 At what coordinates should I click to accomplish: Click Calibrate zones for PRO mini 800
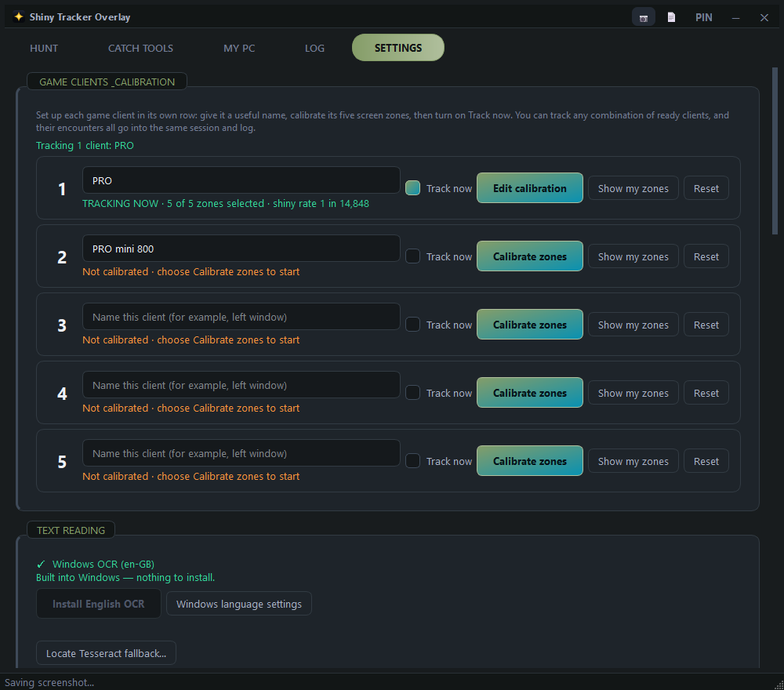(x=529, y=256)
